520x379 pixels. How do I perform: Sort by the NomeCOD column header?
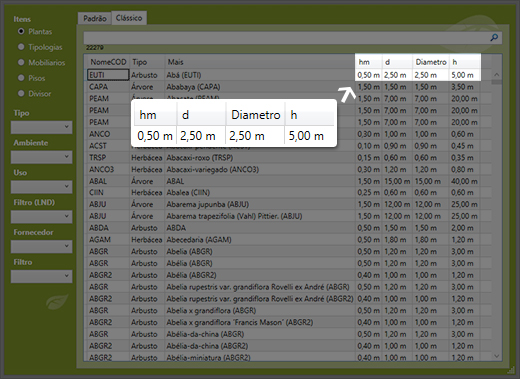pyautogui.click(x=108, y=62)
